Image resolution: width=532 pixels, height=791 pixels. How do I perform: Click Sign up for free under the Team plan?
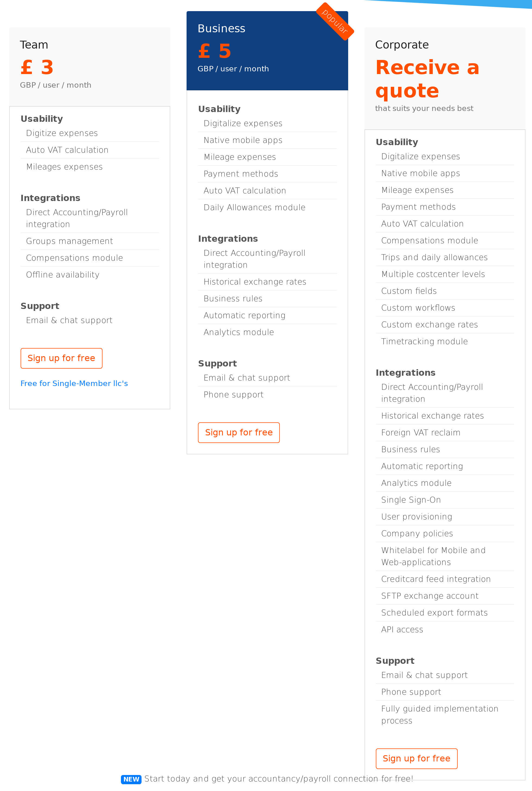coord(61,358)
